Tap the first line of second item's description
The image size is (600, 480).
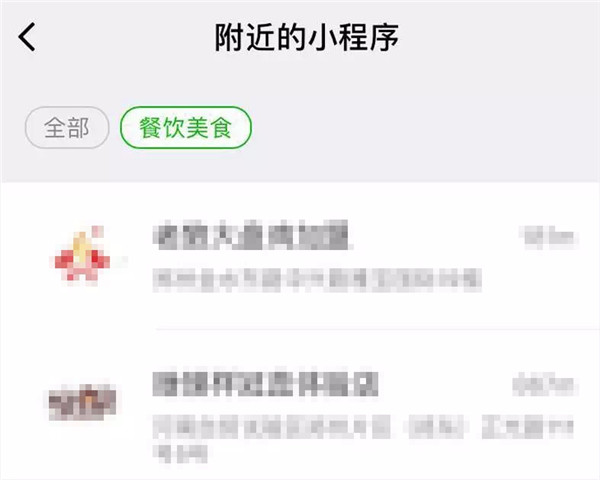[363, 426]
